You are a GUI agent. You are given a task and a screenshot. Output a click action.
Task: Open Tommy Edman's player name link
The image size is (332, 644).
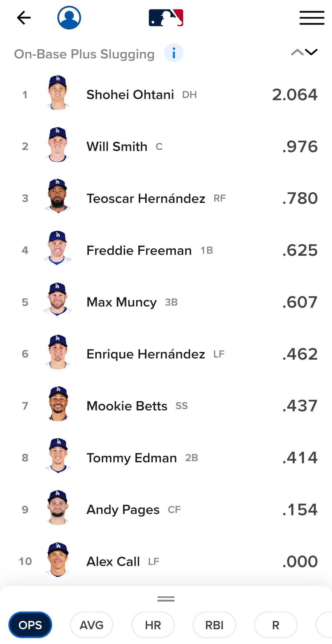pyautogui.click(x=132, y=458)
